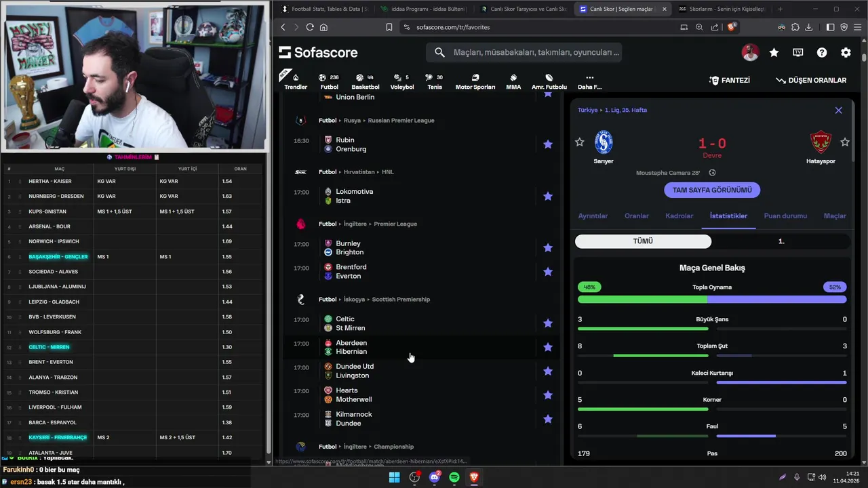This screenshot has width=868, height=488.
Task: Switch to the Ayrıntılar tab
Action: coord(593,216)
